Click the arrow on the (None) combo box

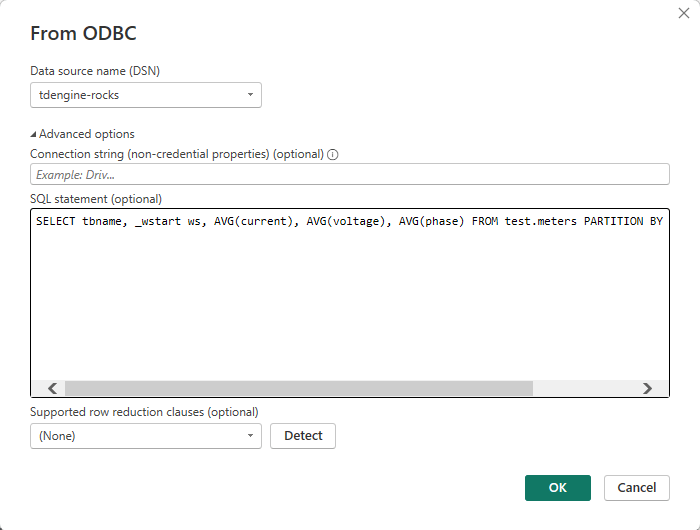click(x=249, y=436)
